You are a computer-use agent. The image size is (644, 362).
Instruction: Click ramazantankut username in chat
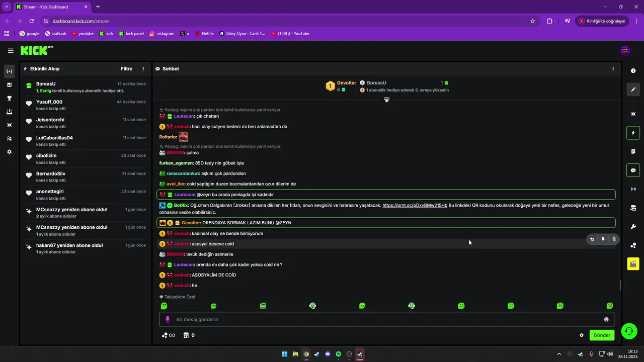point(183,173)
